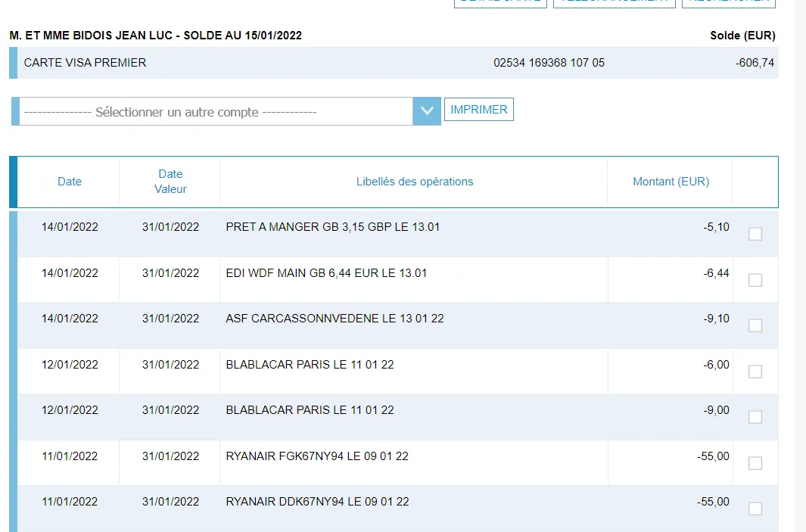
Task: Click the amount -6,44
Action: tap(716, 273)
